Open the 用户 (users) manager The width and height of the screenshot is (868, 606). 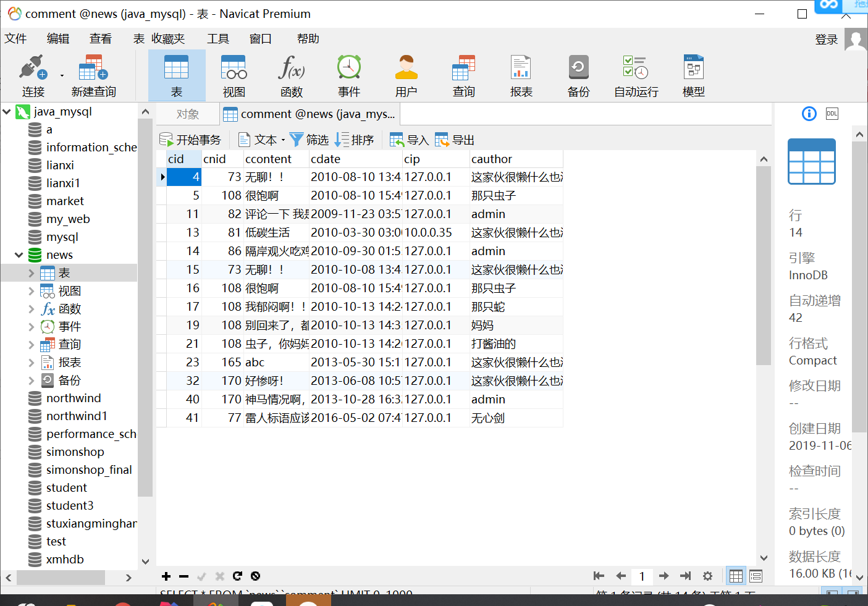(x=406, y=74)
